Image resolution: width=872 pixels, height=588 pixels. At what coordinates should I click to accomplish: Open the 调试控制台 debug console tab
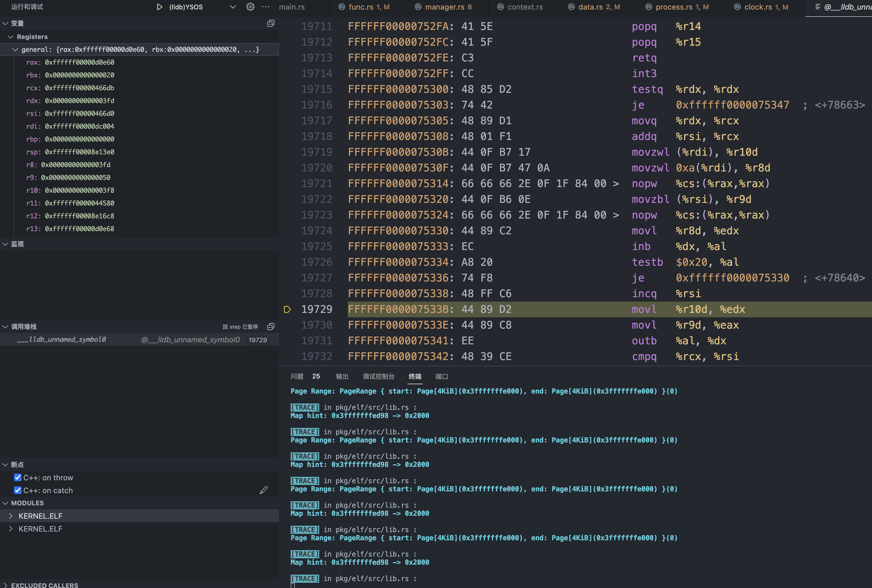[x=378, y=376]
